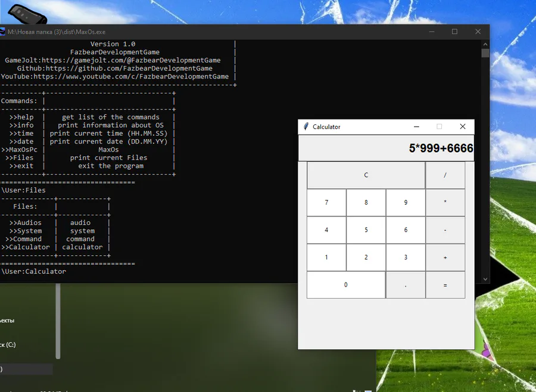Click the MaxOs.exe console title bar icon
Image resolution: width=536 pixels, height=392 pixels.
pos(2,32)
